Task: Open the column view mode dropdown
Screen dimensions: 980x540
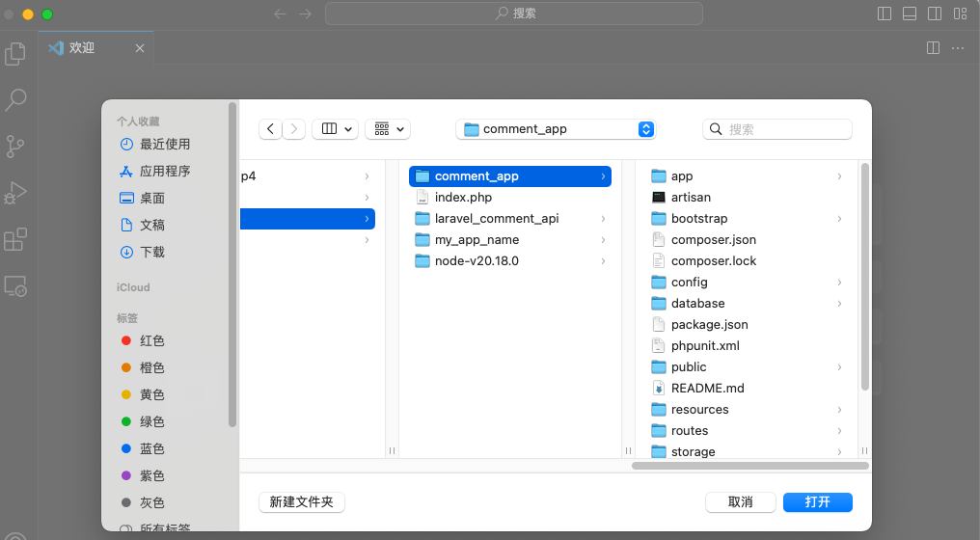Action: (335, 129)
